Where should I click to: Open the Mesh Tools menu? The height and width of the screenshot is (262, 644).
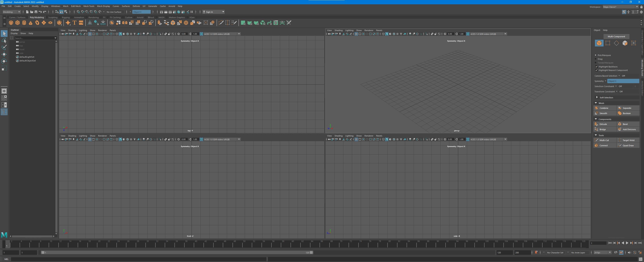click(x=89, y=6)
